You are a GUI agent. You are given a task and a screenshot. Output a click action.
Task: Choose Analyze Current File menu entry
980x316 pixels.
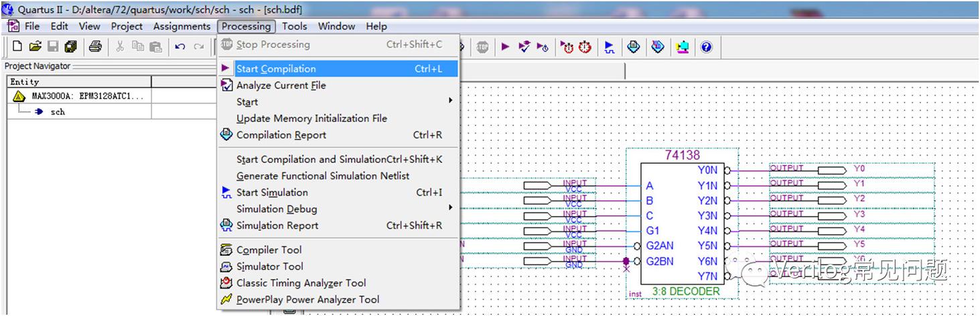[338, 85]
